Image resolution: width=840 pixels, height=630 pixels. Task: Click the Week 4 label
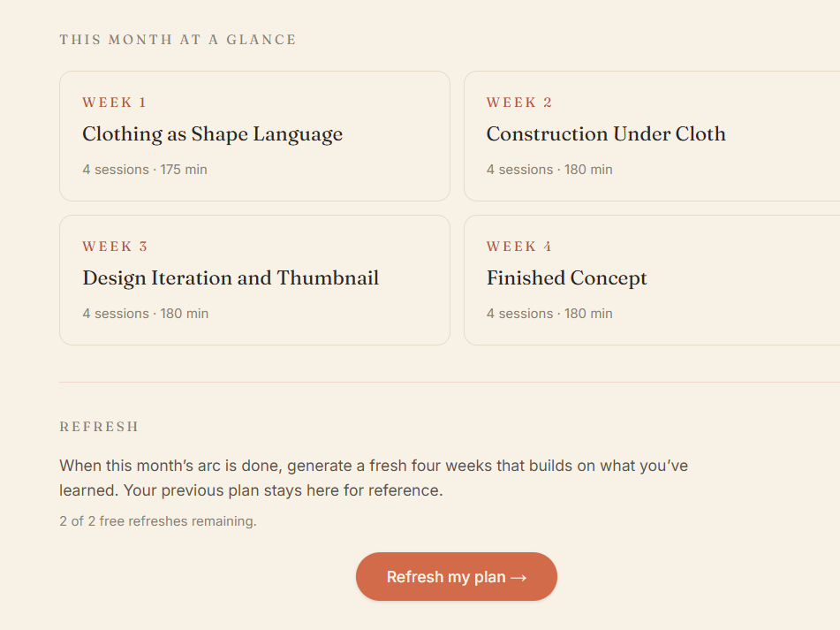point(519,247)
